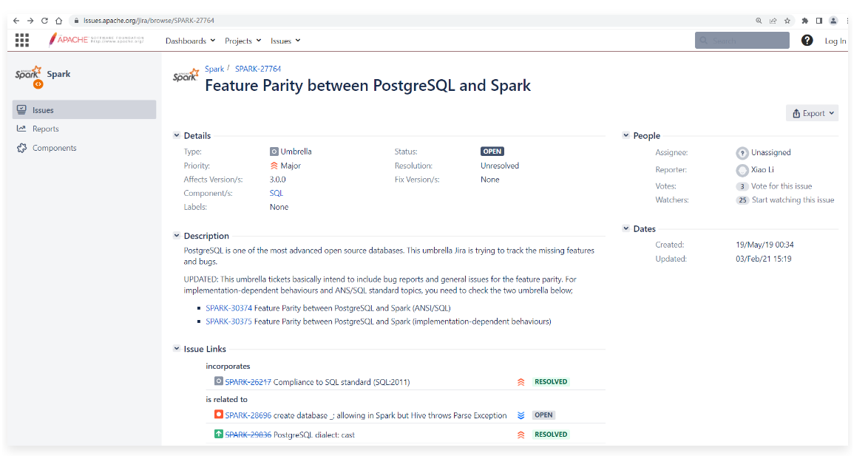Click improvement icon beside SPARK-29836
The image size is (868, 456).
(x=219, y=434)
